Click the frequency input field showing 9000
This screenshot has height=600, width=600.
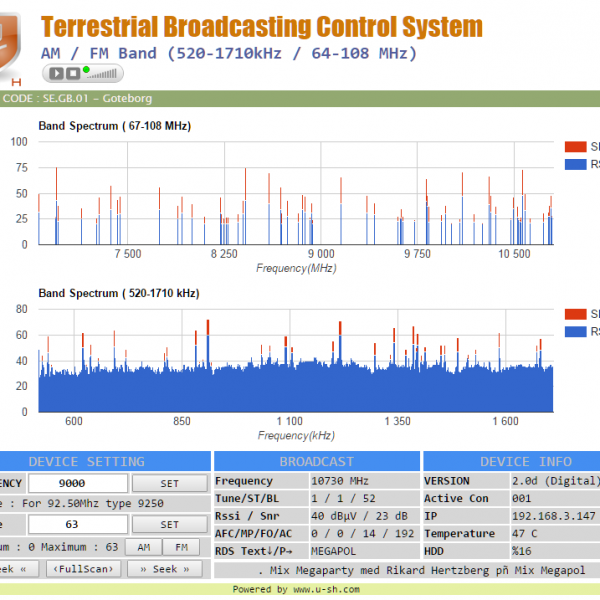pyautogui.click(x=78, y=483)
